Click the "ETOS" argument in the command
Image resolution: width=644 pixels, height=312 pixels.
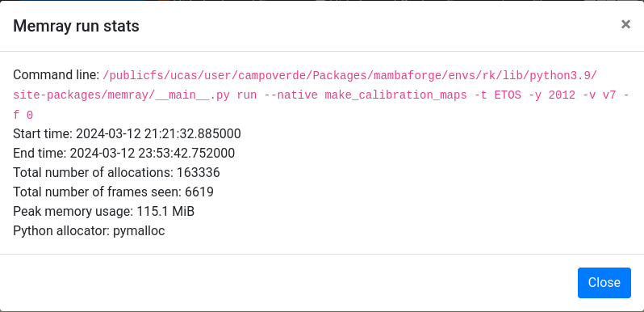pyautogui.click(x=508, y=95)
